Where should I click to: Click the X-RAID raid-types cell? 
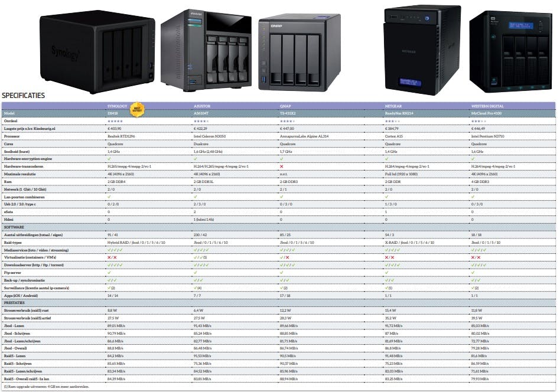pos(409,243)
